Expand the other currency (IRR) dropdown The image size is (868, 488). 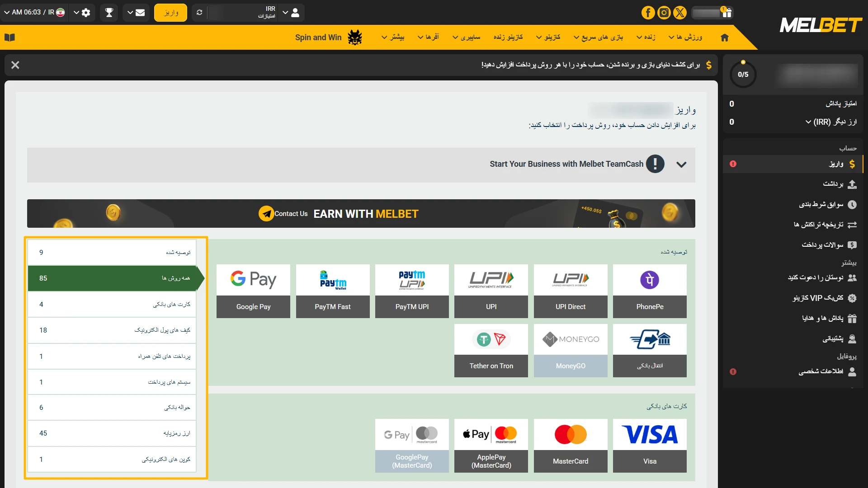point(831,122)
